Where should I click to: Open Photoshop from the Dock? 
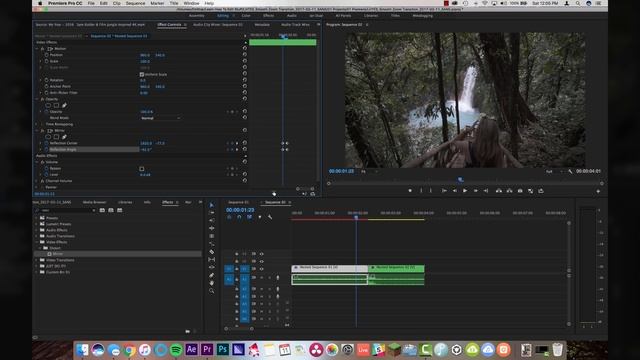(222, 349)
